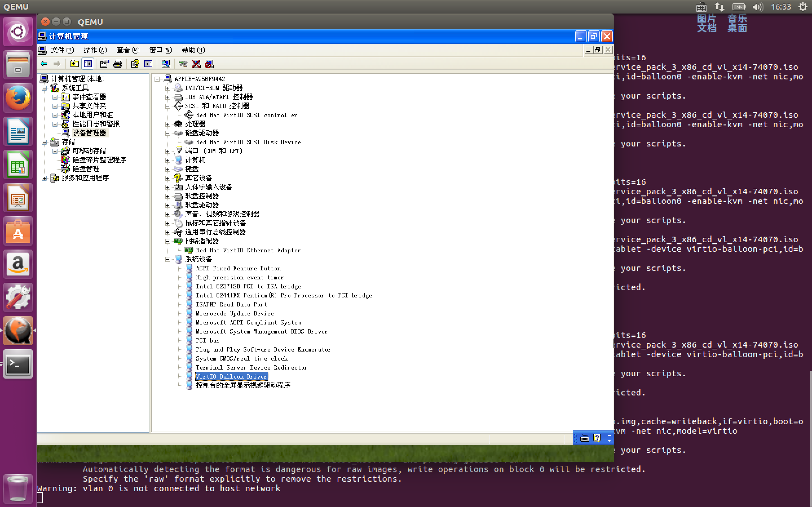This screenshot has width=812, height=507.
Task: Open the 操作(A) menu
Action: pos(95,50)
